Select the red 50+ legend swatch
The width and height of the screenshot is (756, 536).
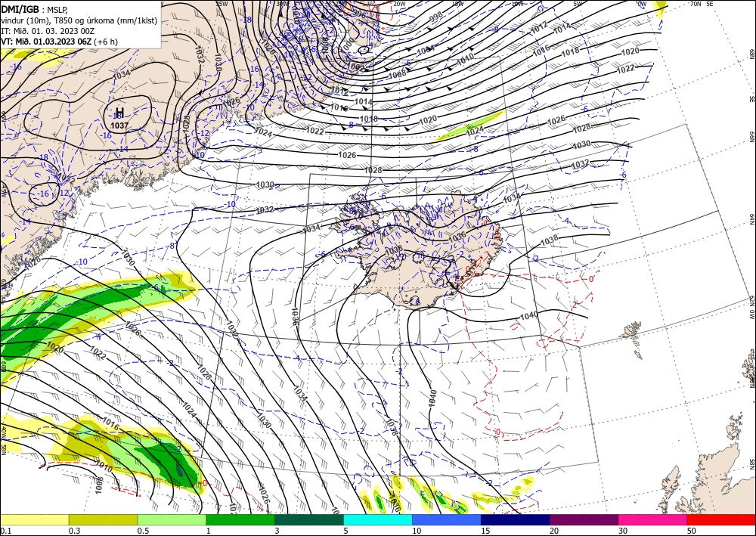(x=721, y=519)
